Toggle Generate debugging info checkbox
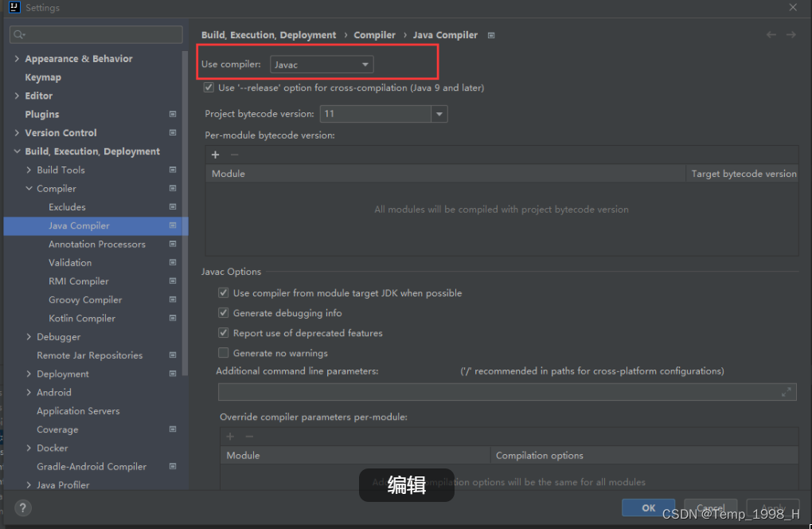Viewport: 812px width, 529px height. pyautogui.click(x=224, y=313)
